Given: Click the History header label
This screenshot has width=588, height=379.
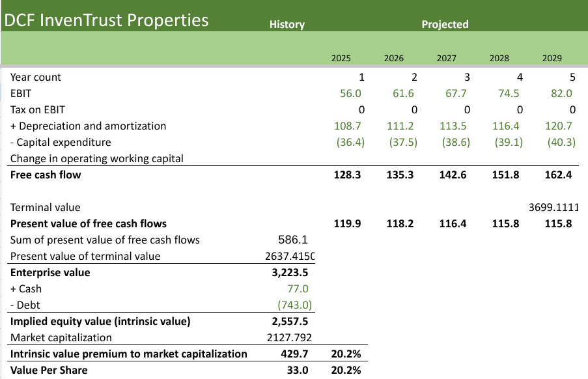Looking at the screenshot, I should click(287, 24).
